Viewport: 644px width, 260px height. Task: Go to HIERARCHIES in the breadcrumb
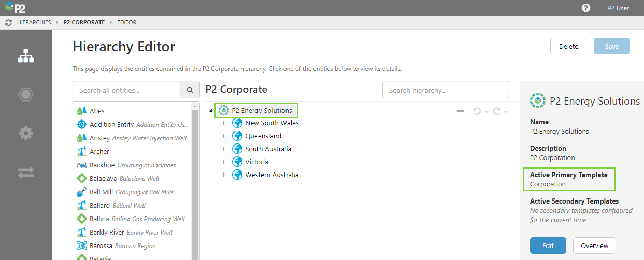34,23
